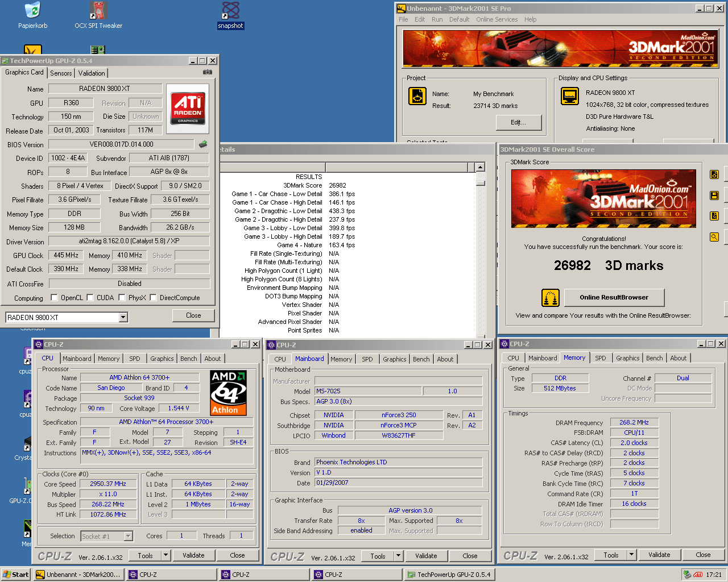Expand Tools dropdown arrow in CPU-Z Mainboard window
728x582 pixels.
coord(398,556)
